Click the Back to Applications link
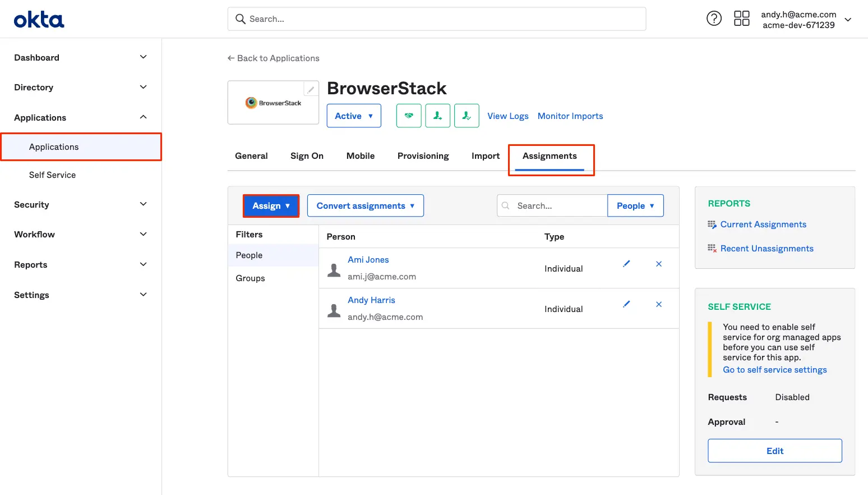Image resolution: width=868 pixels, height=495 pixels. [x=273, y=58]
